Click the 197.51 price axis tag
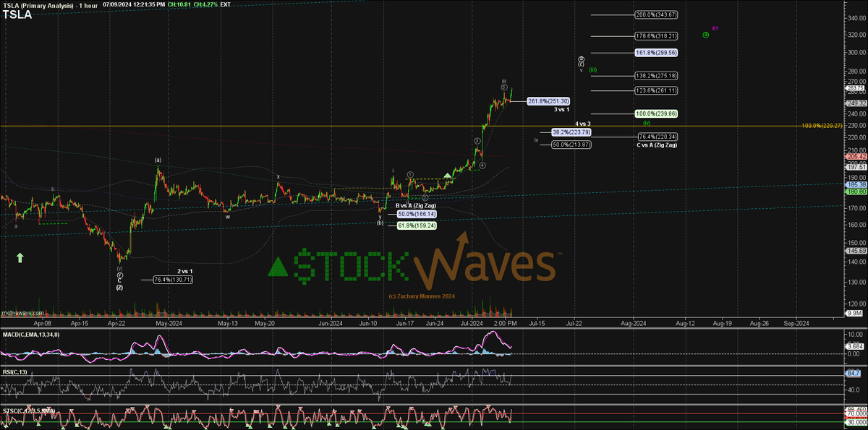868x430 pixels. tap(856, 165)
